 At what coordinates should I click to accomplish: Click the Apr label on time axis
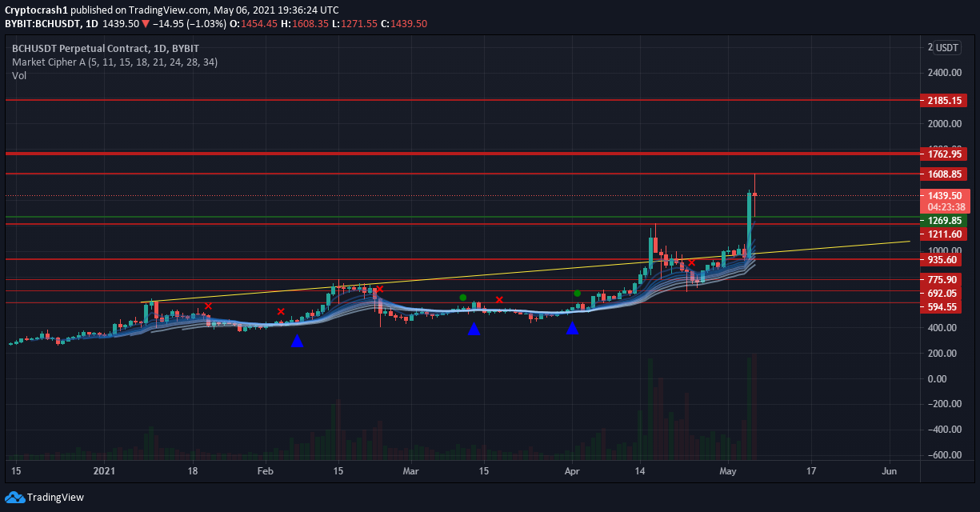[x=571, y=472]
